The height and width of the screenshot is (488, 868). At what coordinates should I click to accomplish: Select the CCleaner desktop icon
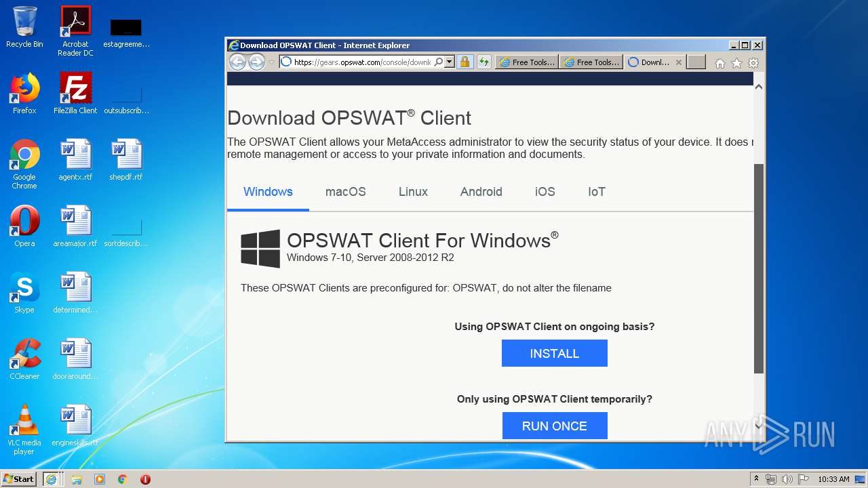coord(24,359)
